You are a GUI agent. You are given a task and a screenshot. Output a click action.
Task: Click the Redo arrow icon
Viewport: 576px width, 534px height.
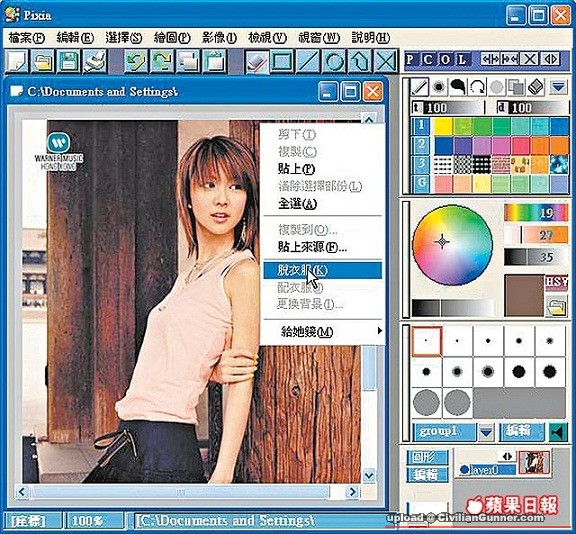(x=162, y=61)
